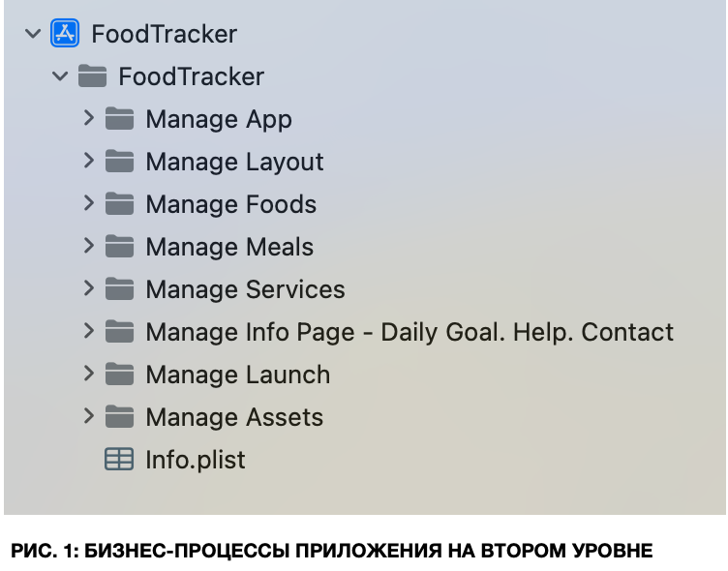Screen dimensions: 728x571
Task: Select Manage Info Page - Daily Goal item
Action: coord(409,332)
